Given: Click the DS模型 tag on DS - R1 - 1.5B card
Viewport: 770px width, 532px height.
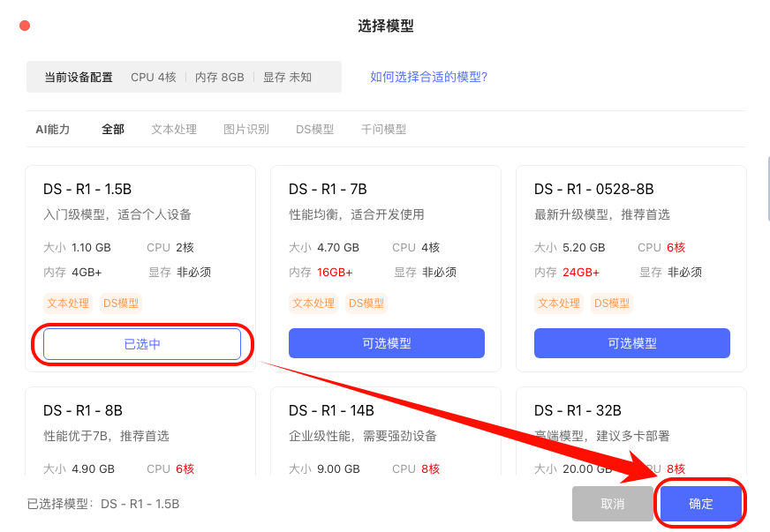Looking at the screenshot, I should tap(121, 303).
